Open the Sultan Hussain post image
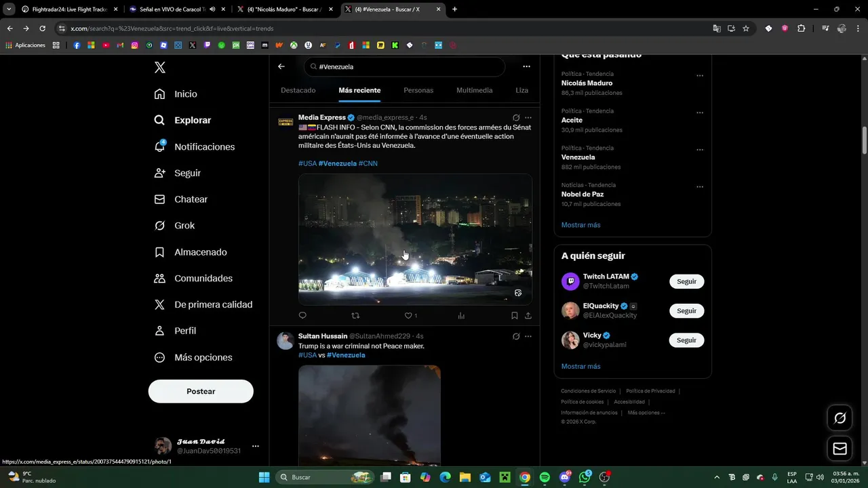868x488 pixels. [370, 415]
